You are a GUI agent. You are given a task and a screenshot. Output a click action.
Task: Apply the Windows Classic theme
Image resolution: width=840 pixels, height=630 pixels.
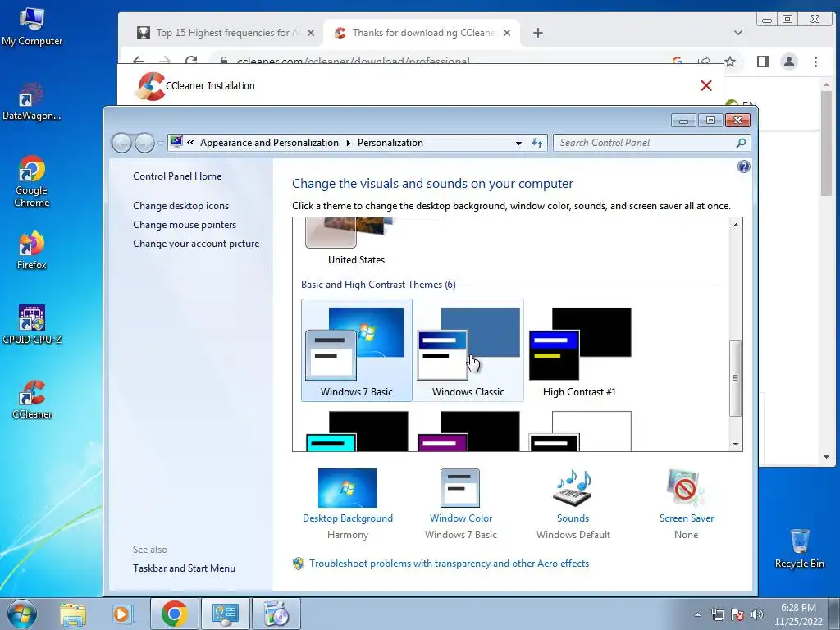click(468, 350)
